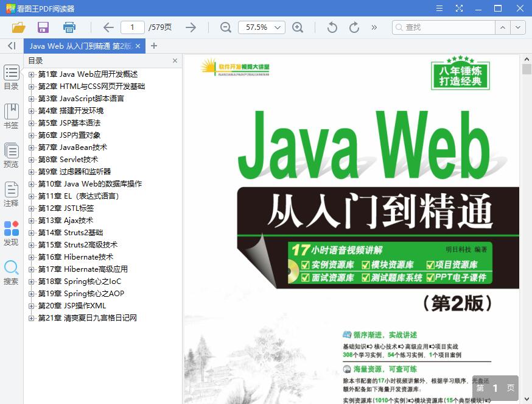Find next search result arrow
Image resolution: width=532 pixels, height=404 pixels.
518,27
